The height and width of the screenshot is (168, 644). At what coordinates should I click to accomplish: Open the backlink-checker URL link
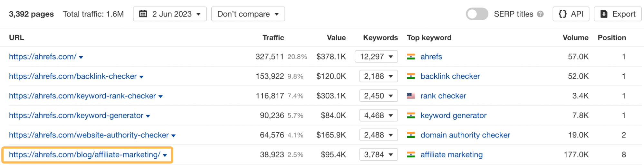(x=73, y=76)
